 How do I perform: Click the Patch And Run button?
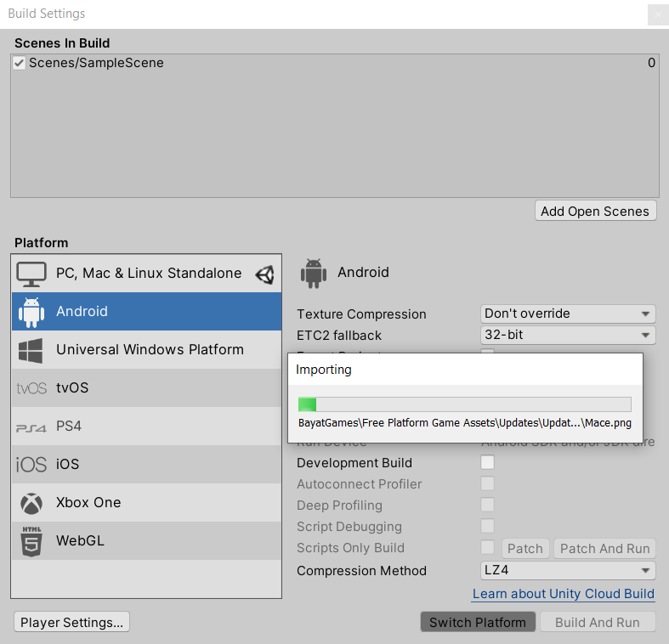click(x=604, y=549)
